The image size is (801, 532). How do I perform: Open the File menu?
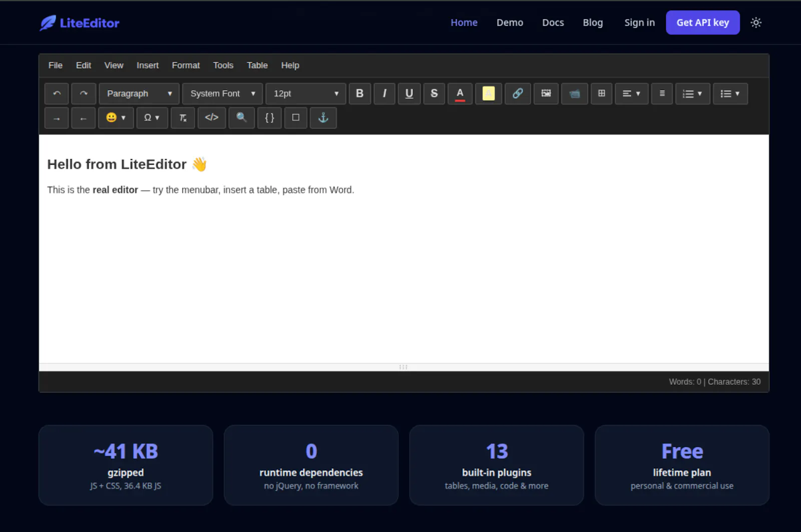pyautogui.click(x=56, y=66)
